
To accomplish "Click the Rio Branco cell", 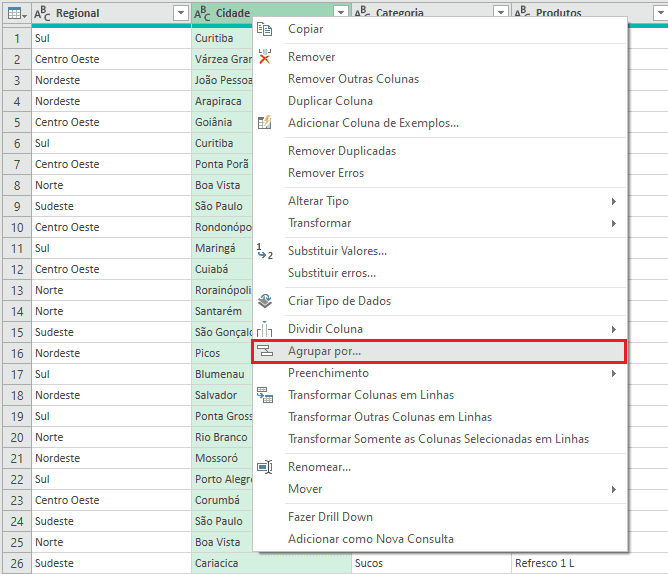I will click(x=222, y=437).
